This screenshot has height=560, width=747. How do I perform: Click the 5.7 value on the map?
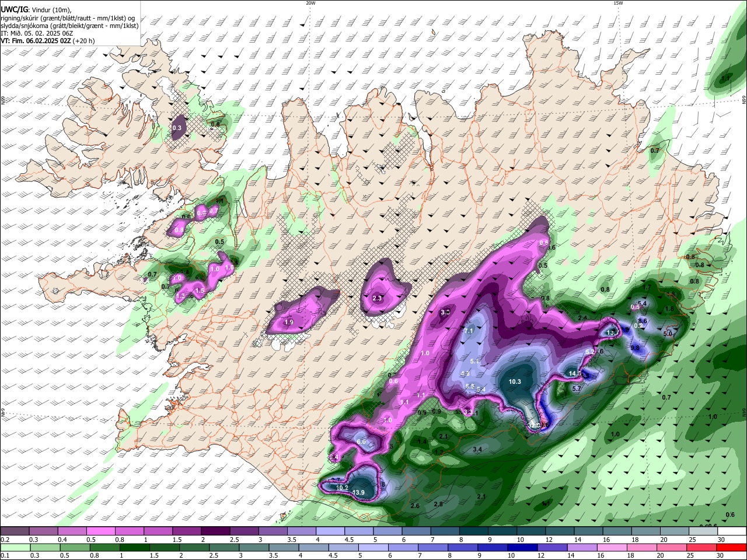coord(577,388)
